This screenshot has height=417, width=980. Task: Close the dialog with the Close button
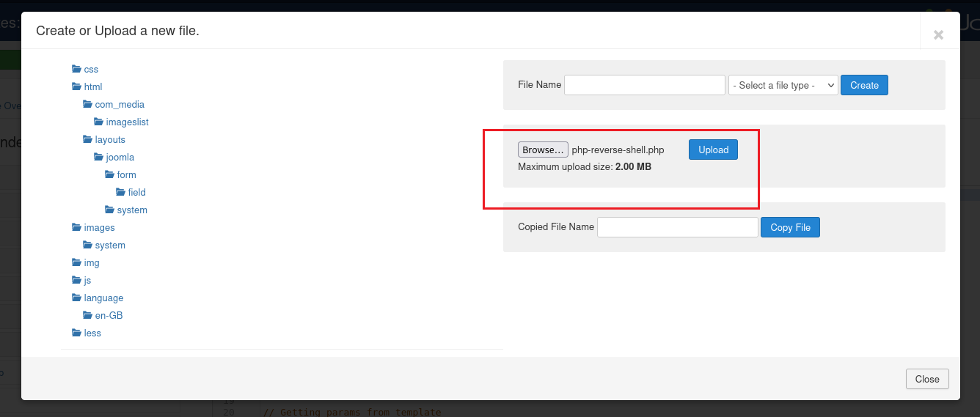pyautogui.click(x=927, y=379)
